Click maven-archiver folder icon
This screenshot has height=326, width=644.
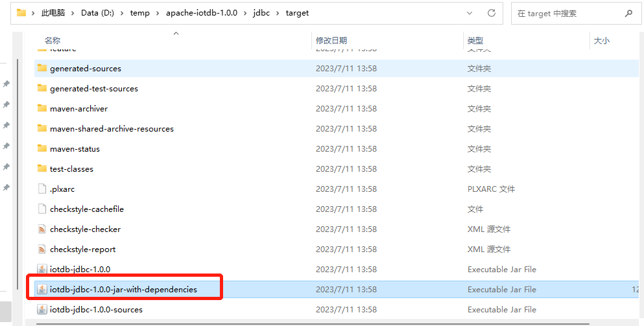42,108
